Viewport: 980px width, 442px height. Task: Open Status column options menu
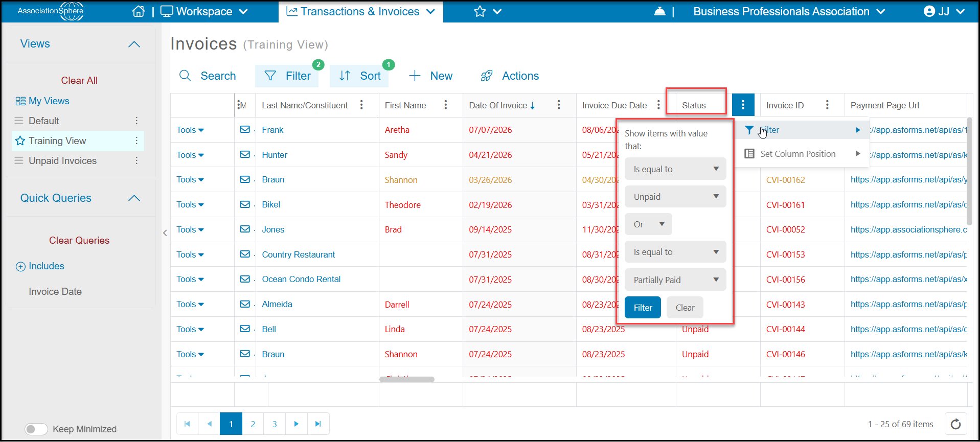coord(743,105)
